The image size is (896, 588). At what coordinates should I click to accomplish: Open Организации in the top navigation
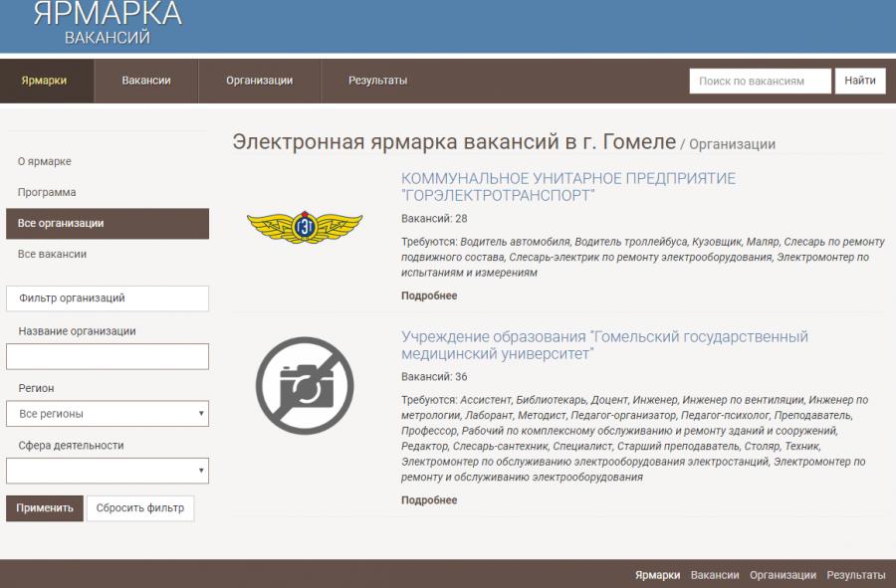[260, 81]
